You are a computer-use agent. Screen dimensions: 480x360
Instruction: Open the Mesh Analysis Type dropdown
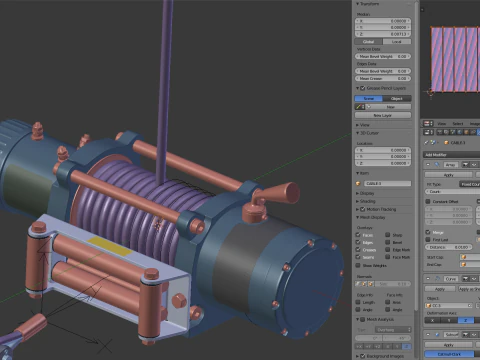pyautogui.click(x=393, y=330)
